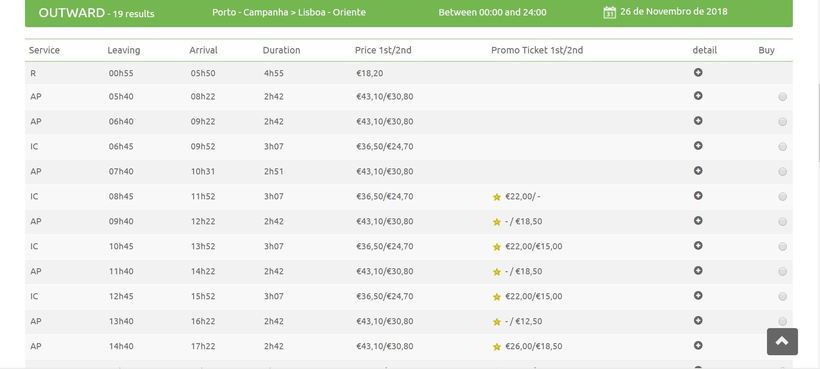Expand detail plus icon for 06h45 IC
Viewport: 820px width, 369px height.
(x=698, y=146)
